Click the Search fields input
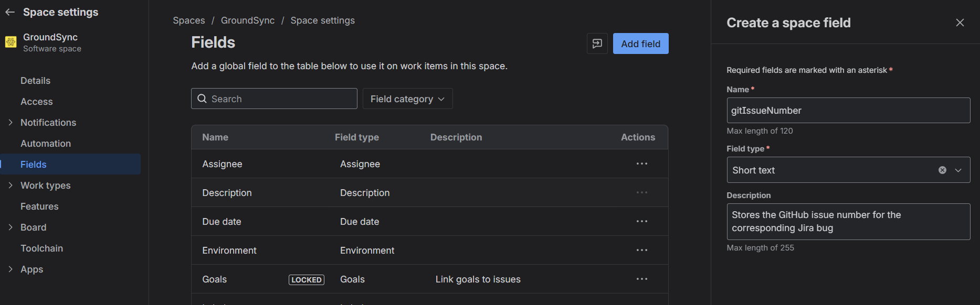The image size is (980, 305). 274,99
